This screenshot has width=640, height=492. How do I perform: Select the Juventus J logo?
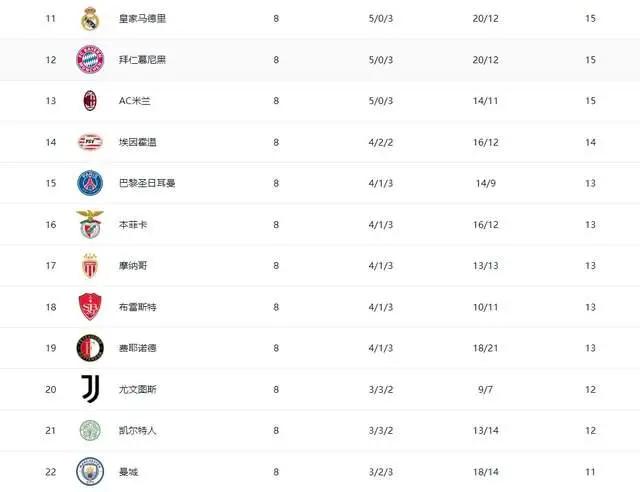pyautogui.click(x=91, y=389)
